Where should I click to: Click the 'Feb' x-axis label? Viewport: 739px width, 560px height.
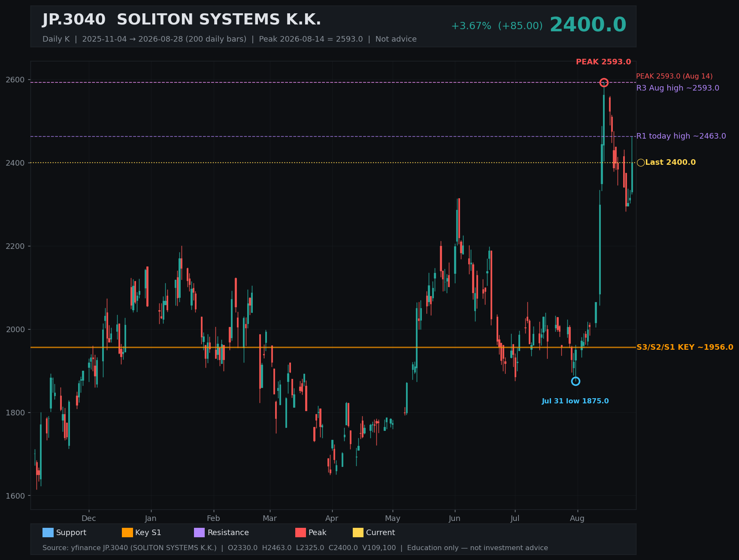[213, 518]
